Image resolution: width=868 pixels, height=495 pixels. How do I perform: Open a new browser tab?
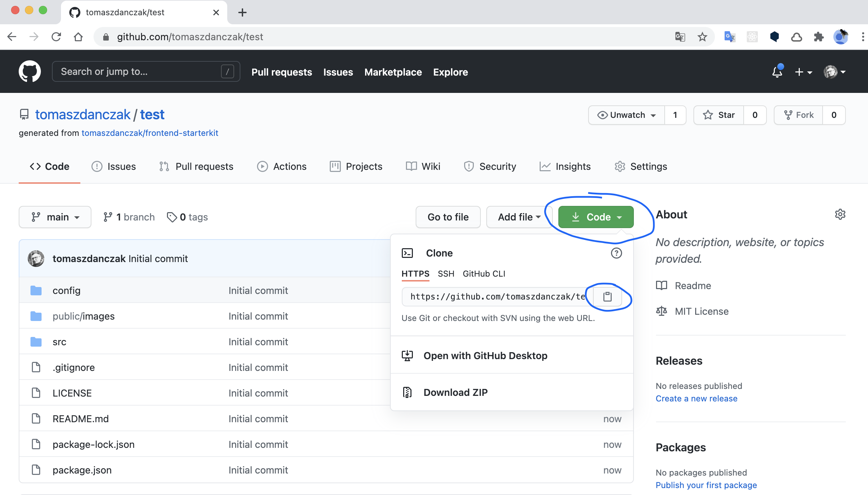[x=242, y=12]
